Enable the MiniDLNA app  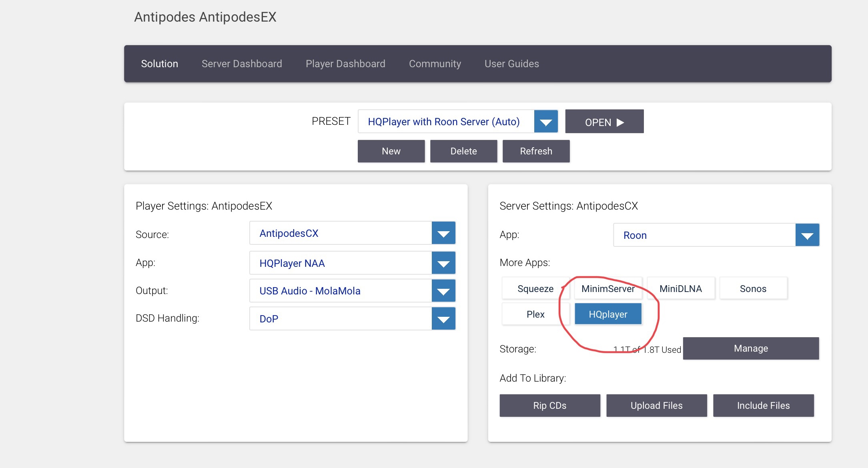pos(681,288)
